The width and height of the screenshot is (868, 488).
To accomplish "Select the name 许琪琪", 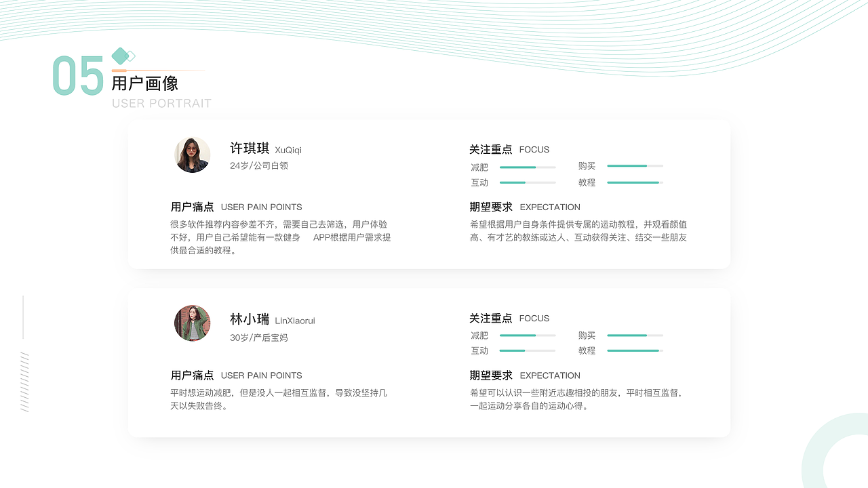I will 250,148.
